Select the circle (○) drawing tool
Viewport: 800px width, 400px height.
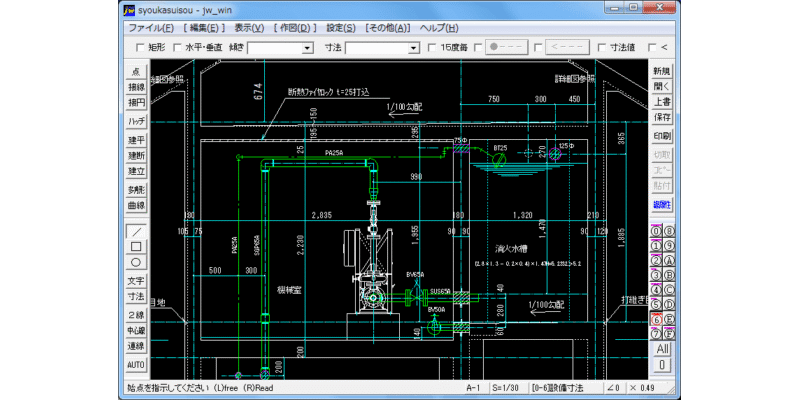136,263
